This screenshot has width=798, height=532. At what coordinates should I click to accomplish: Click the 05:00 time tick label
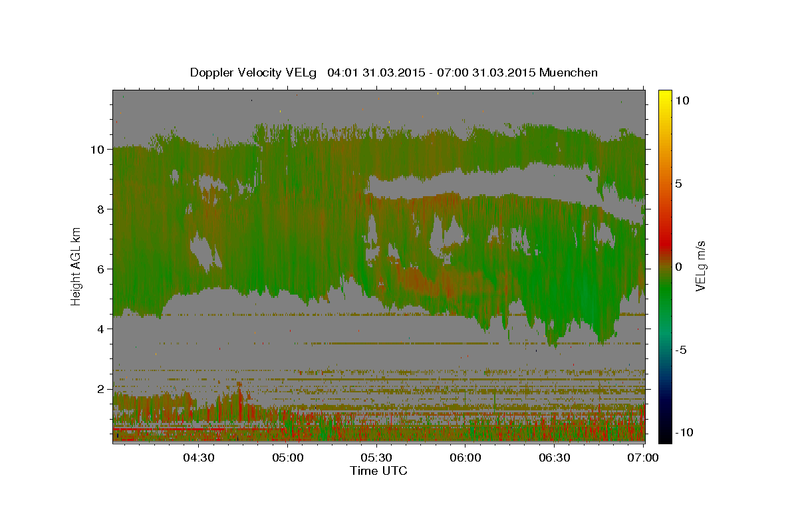click(x=288, y=458)
